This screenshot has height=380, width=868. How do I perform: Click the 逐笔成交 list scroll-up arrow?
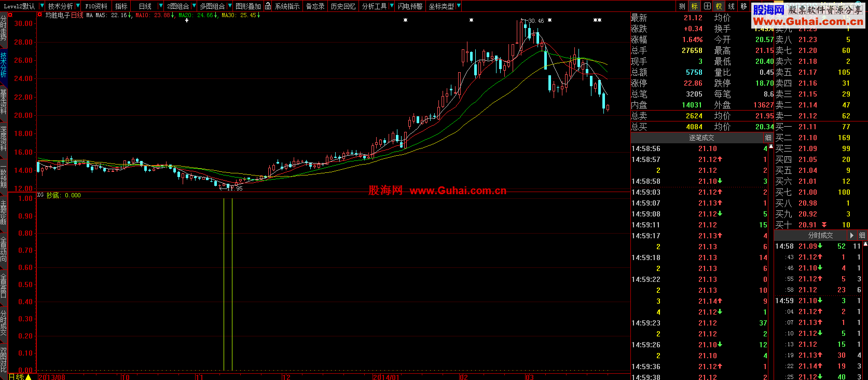point(771,147)
